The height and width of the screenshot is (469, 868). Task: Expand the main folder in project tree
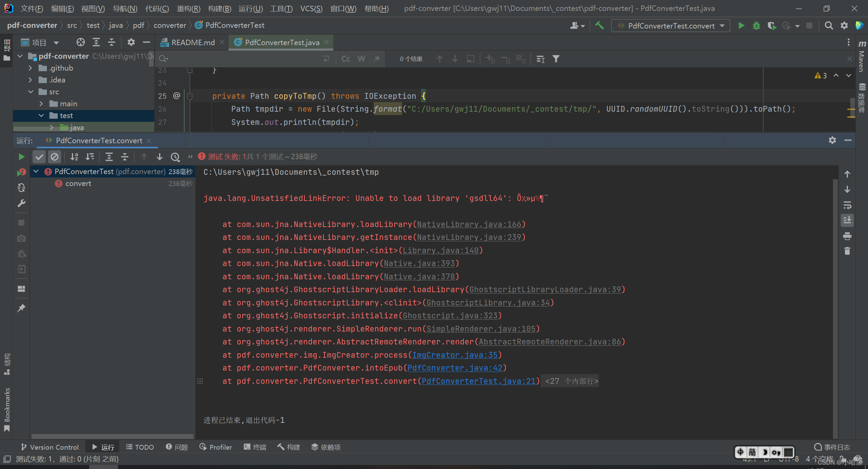[41, 104]
